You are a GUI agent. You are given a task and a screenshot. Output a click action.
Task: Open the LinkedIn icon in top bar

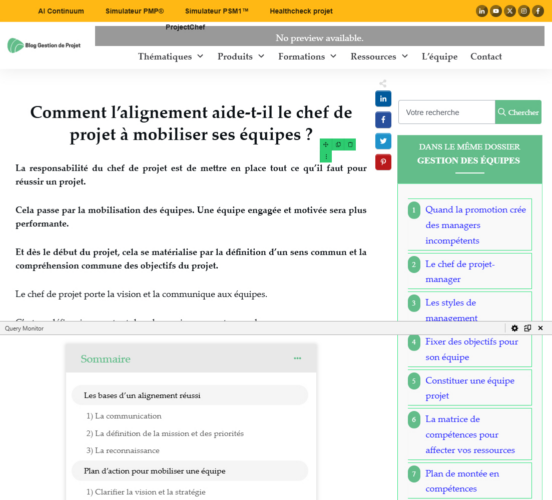click(482, 11)
